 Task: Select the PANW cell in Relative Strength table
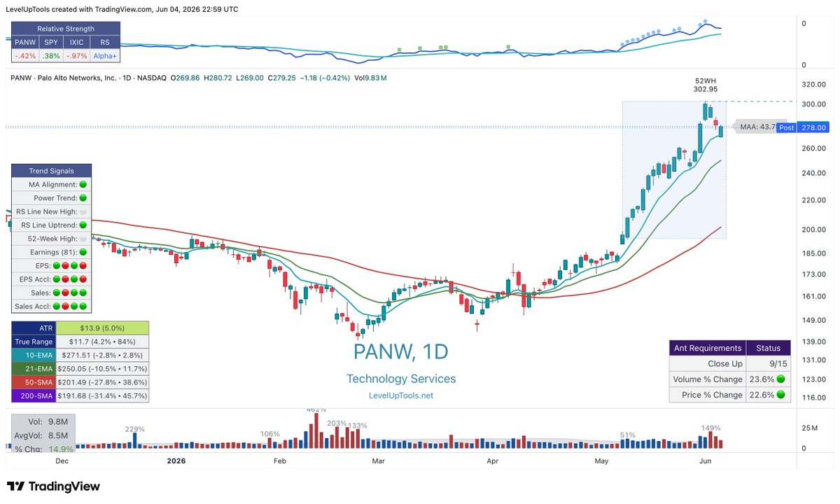[x=24, y=43]
